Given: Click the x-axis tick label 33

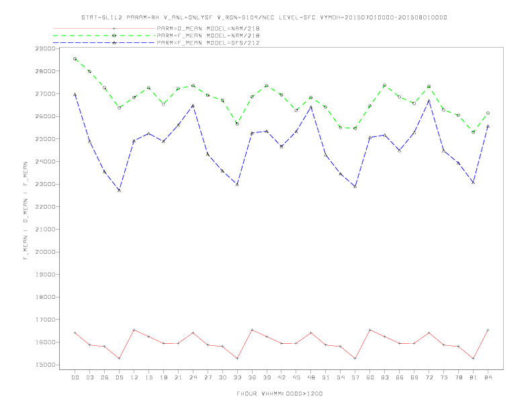Looking at the screenshot, I should click(237, 377).
